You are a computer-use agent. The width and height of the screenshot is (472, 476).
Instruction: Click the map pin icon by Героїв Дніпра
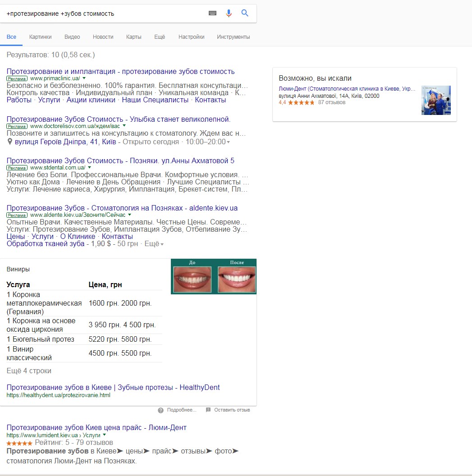[x=10, y=142]
